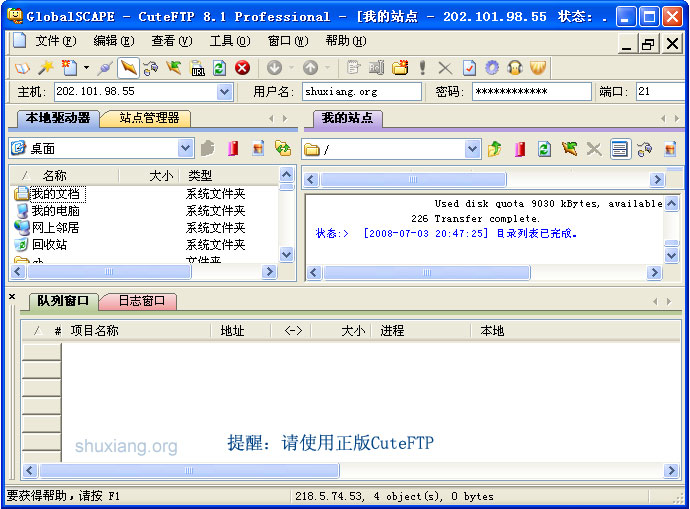This screenshot has width=690, height=509.
Task: Click the local pane sync folders icon
Action: (x=283, y=149)
